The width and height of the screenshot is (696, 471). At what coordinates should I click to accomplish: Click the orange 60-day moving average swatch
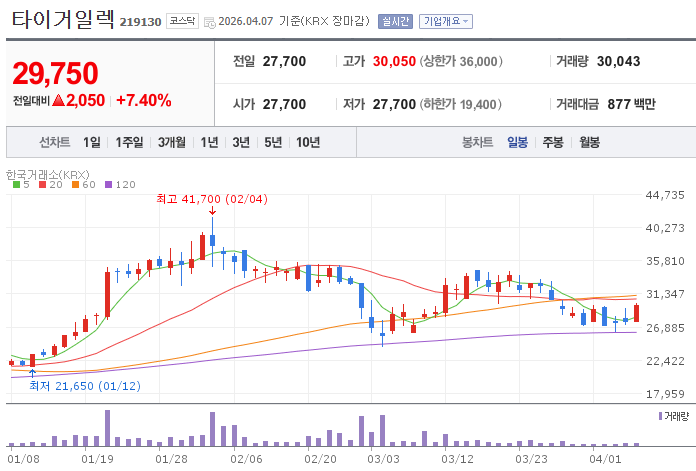(75, 185)
